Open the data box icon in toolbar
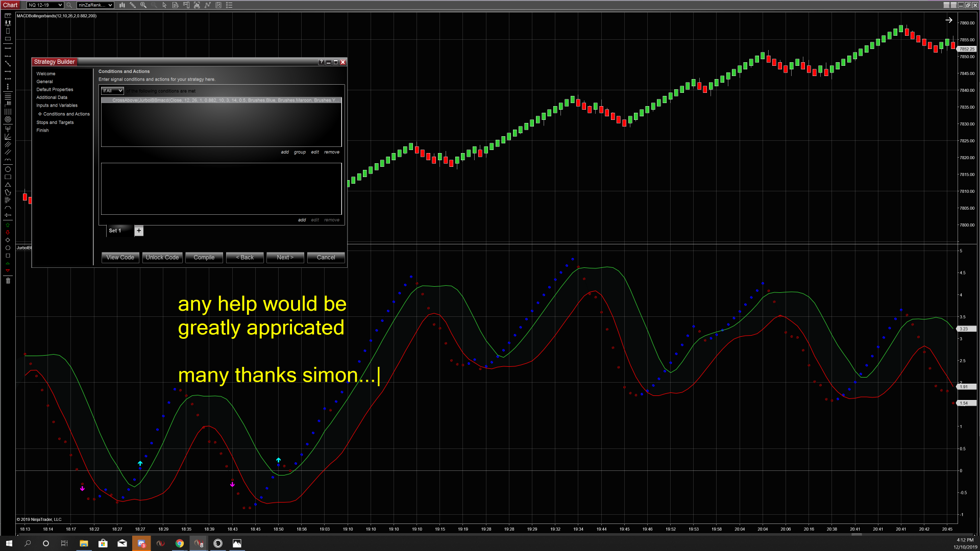This screenshot has height=551, width=980. point(175,5)
